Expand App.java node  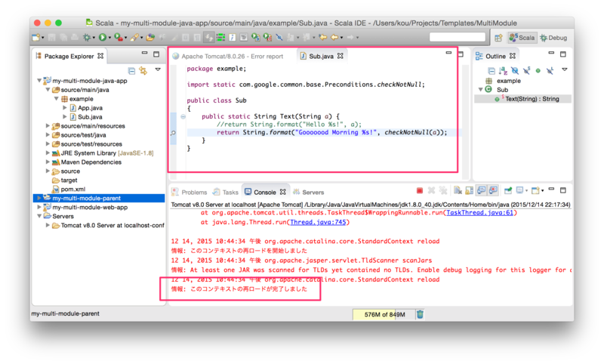click(64, 108)
